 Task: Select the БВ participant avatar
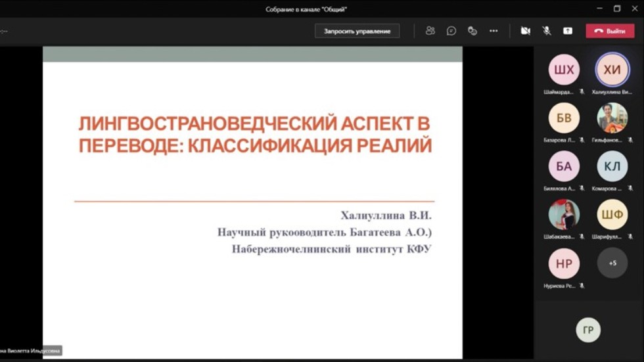click(x=564, y=118)
